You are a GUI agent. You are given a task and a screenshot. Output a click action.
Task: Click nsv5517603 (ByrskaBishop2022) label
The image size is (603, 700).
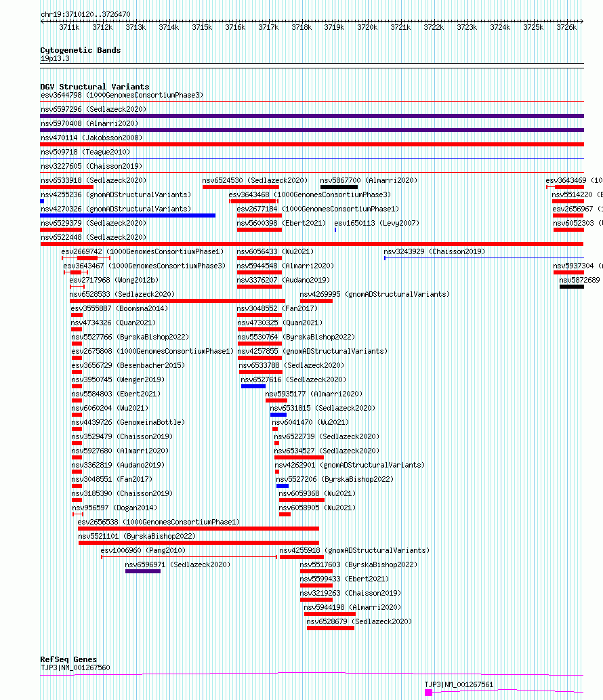(x=358, y=566)
